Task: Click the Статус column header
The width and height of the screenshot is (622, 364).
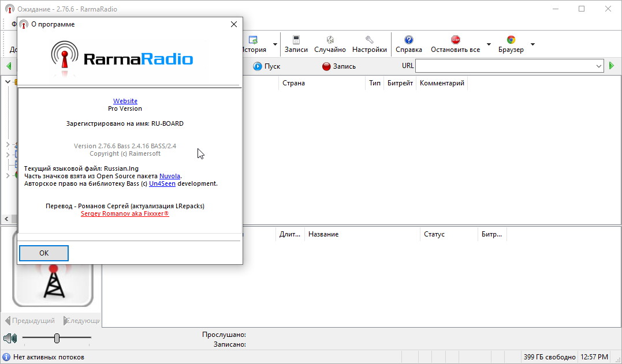Action: click(x=449, y=234)
